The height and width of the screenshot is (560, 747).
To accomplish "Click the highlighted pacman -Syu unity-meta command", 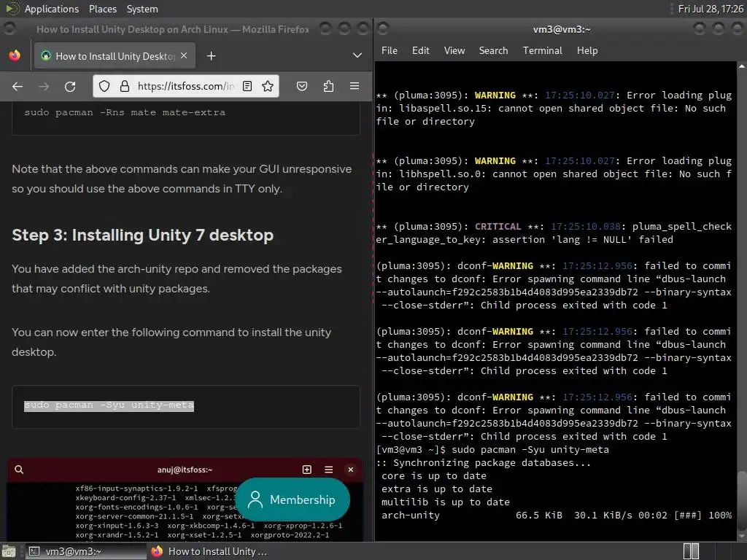I will (109, 405).
